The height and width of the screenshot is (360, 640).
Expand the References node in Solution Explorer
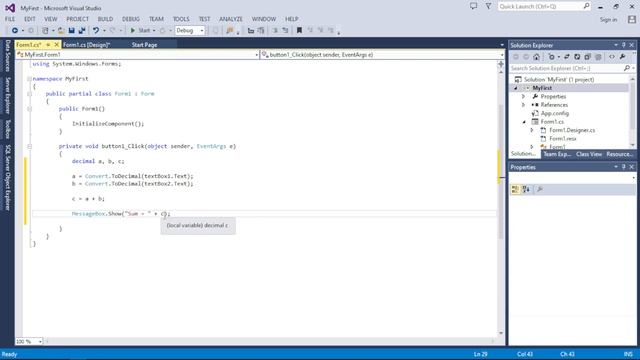coord(524,105)
